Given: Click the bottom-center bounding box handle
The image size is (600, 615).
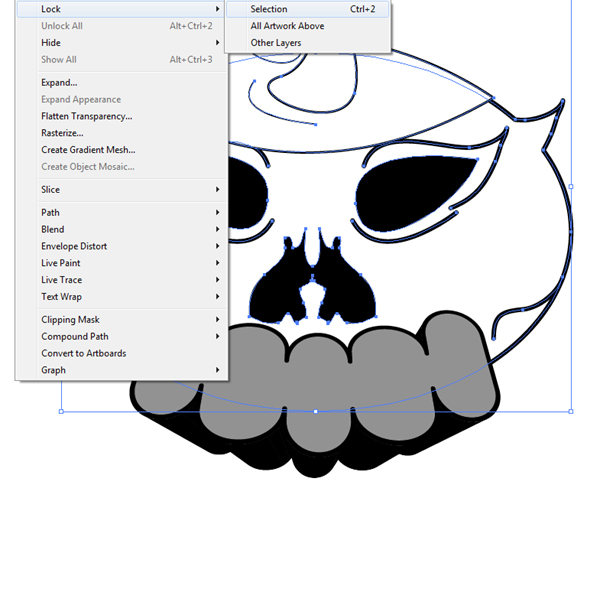Looking at the screenshot, I should pos(316,411).
